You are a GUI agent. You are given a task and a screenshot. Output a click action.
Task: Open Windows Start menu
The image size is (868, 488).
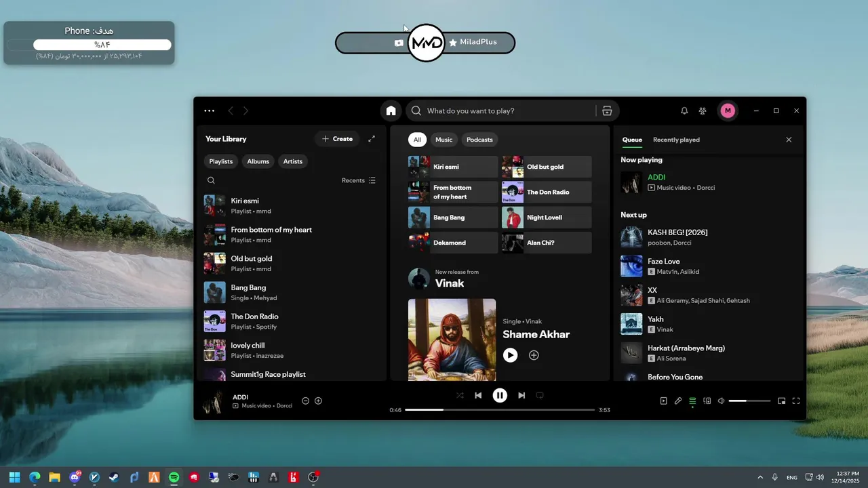14,477
